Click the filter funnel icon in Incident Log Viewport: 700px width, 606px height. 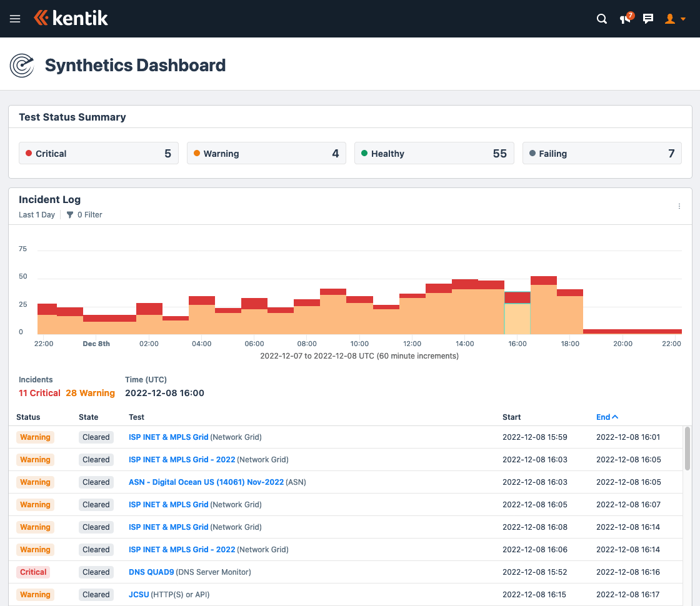coord(69,214)
